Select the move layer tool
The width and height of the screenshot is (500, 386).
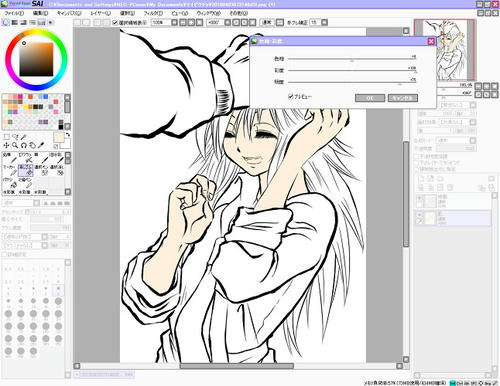(x=6, y=146)
